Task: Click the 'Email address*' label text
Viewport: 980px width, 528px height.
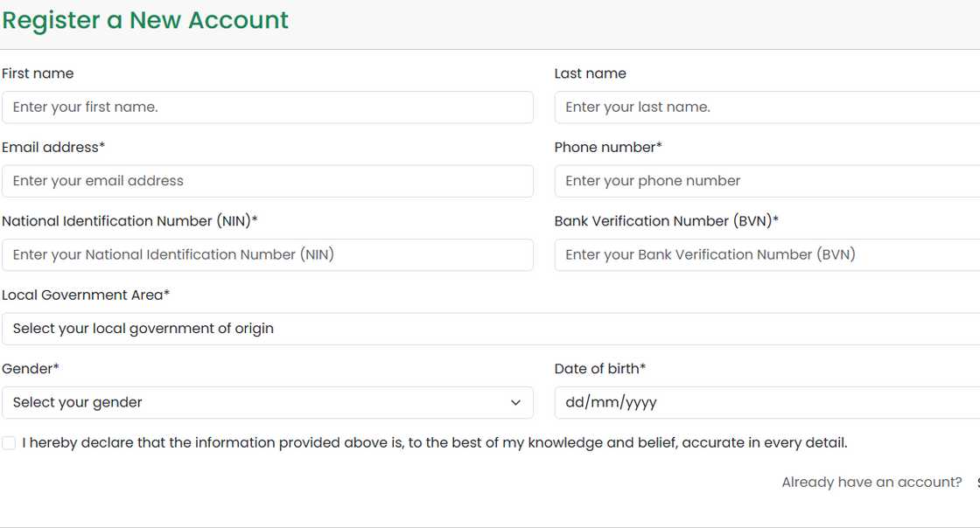Action: pos(53,147)
